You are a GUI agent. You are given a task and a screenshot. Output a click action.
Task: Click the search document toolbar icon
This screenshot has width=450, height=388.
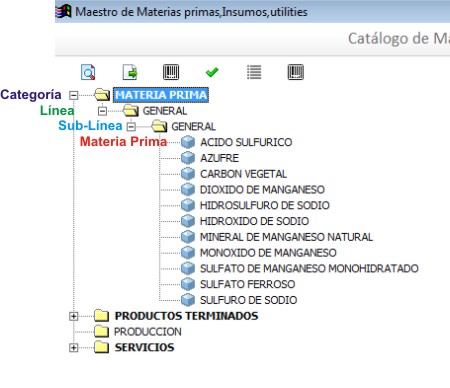[88, 72]
